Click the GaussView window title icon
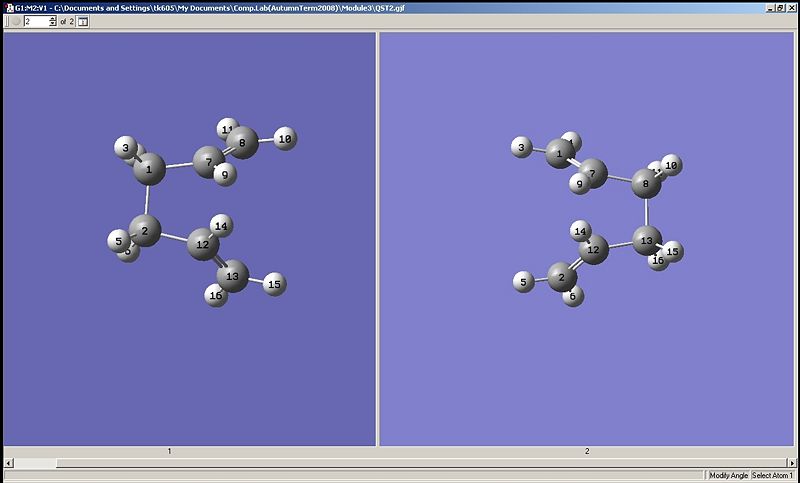The height and width of the screenshot is (483, 800). [x=7, y=6]
